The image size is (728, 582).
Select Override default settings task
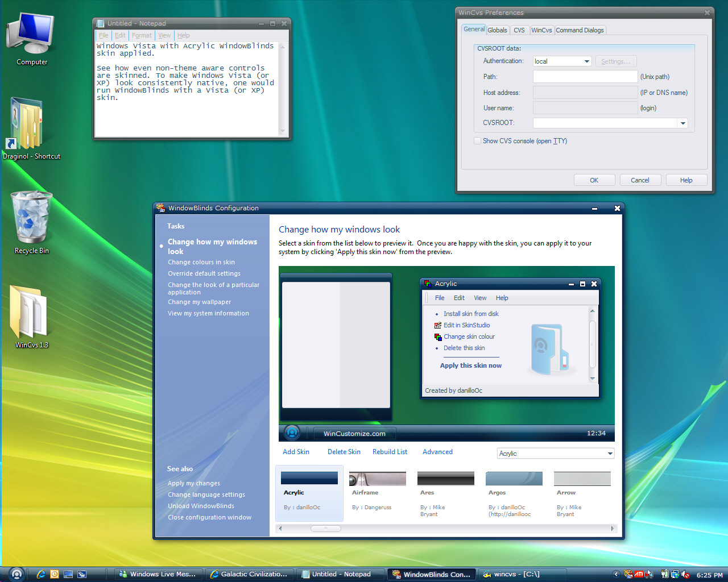204,273
